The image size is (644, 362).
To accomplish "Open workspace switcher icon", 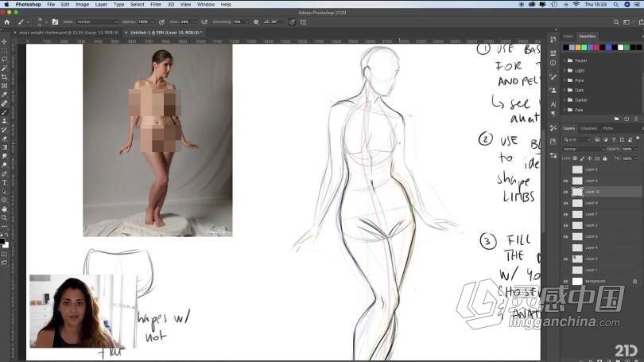I will tap(627, 22).
